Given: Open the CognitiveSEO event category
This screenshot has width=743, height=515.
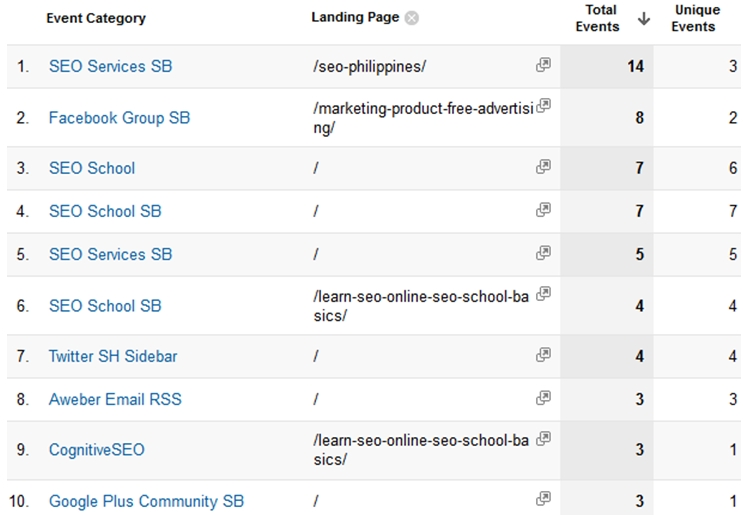Looking at the screenshot, I should pos(96,450).
